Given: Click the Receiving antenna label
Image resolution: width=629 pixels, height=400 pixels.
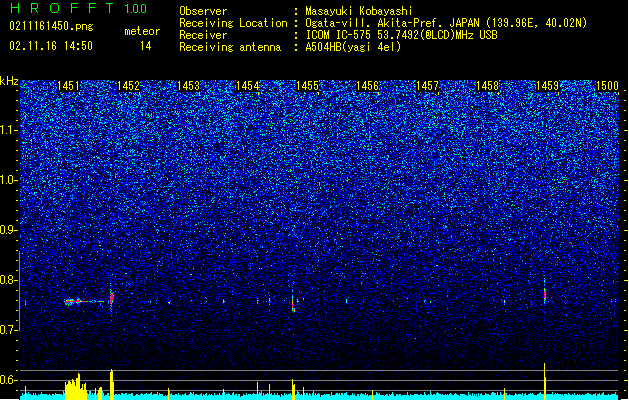Looking at the screenshot, I should click(x=230, y=47).
